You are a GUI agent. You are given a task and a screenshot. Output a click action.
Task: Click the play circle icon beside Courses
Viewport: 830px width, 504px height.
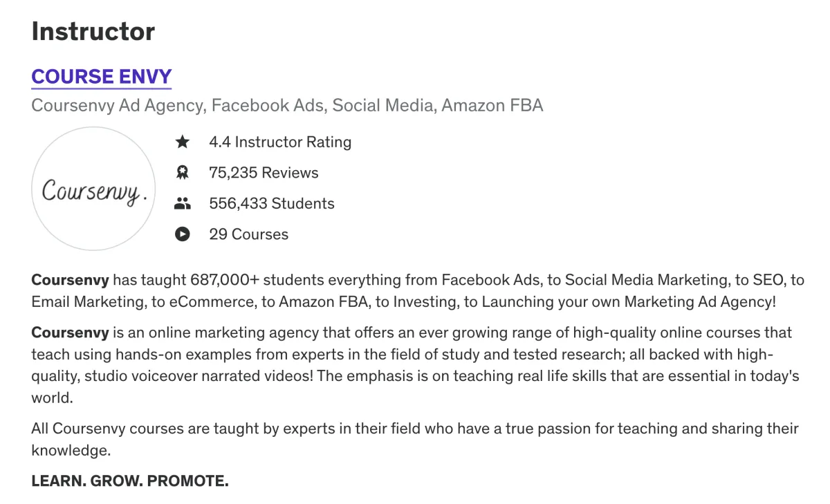coord(182,234)
